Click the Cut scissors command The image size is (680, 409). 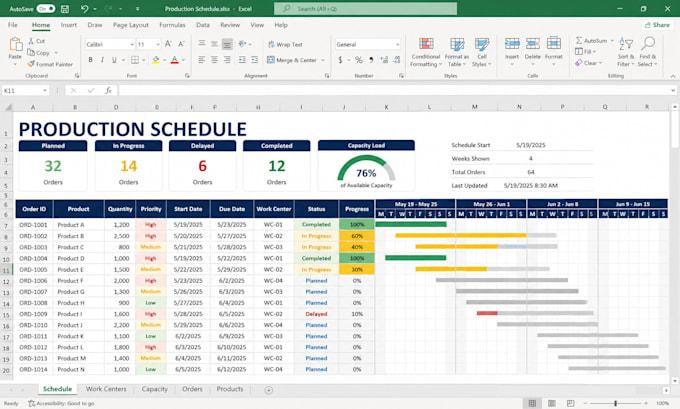coord(36,41)
